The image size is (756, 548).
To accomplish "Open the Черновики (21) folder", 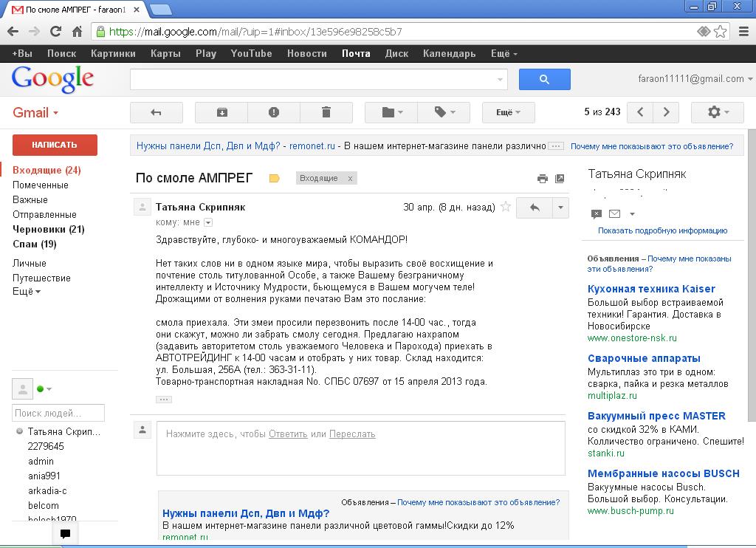I will (48, 229).
